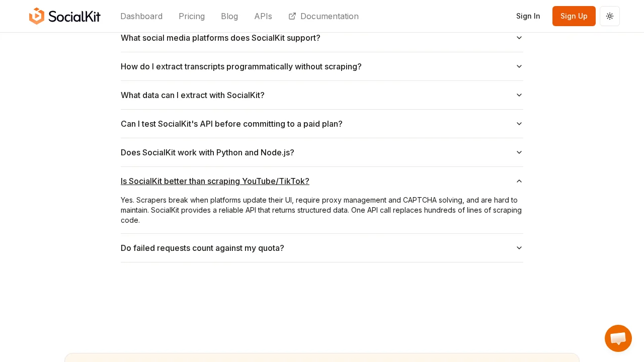The height and width of the screenshot is (362, 644).
Task: Click the Sign In link
Action: click(528, 16)
